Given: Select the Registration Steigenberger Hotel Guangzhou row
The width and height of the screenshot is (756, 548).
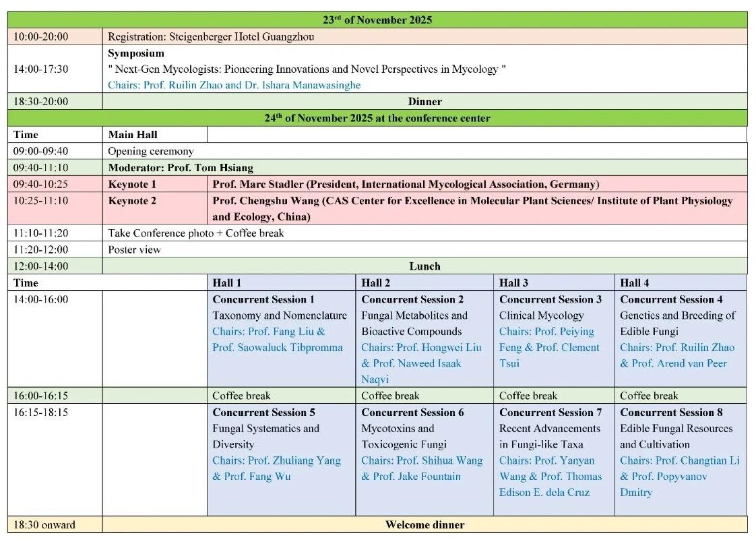Looking at the screenshot, I should pyautogui.click(x=211, y=36).
